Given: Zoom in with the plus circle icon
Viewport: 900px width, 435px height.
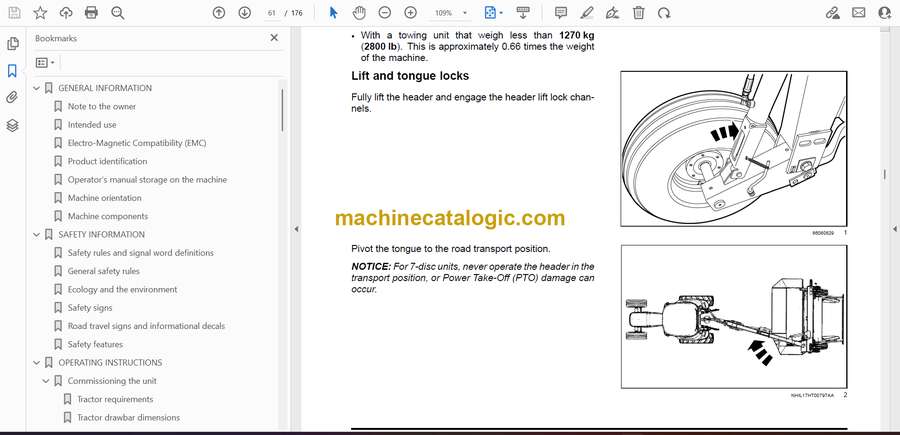Looking at the screenshot, I should coord(410,13).
